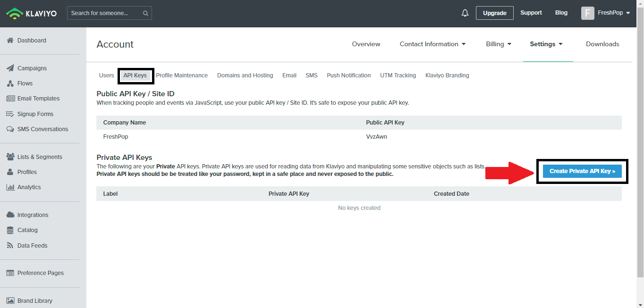Click the No keys created message

(359, 208)
